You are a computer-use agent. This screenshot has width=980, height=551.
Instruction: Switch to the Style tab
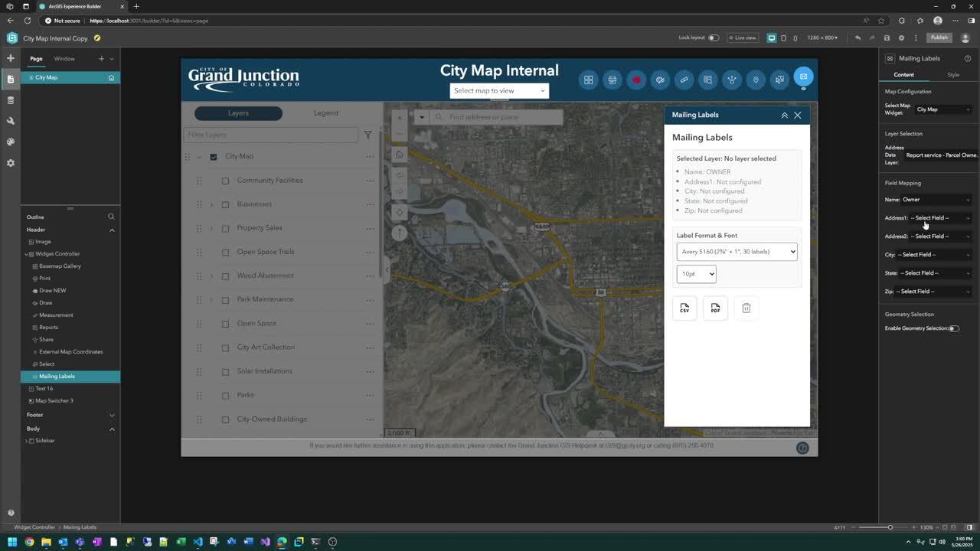952,75
